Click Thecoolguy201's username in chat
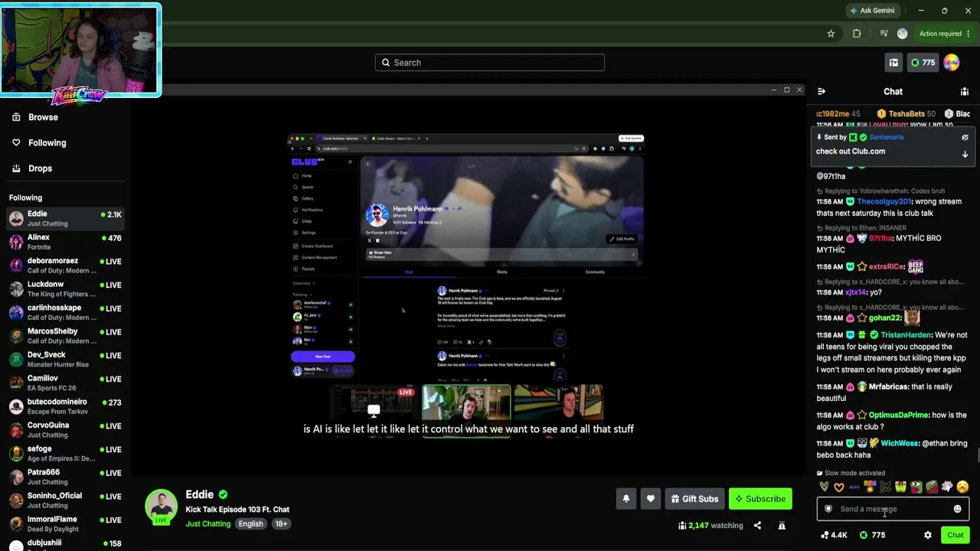 tap(884, 202)
